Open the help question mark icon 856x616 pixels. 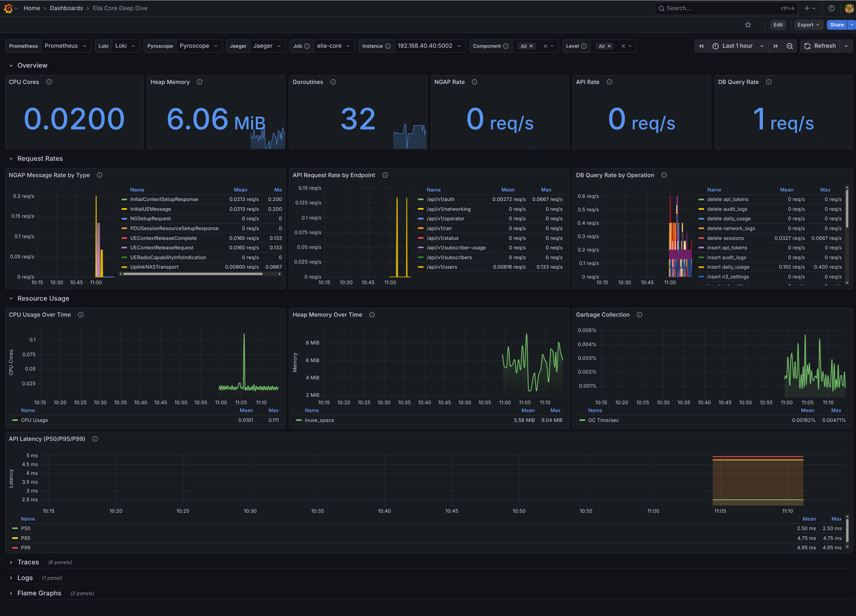tap(831, 8)
